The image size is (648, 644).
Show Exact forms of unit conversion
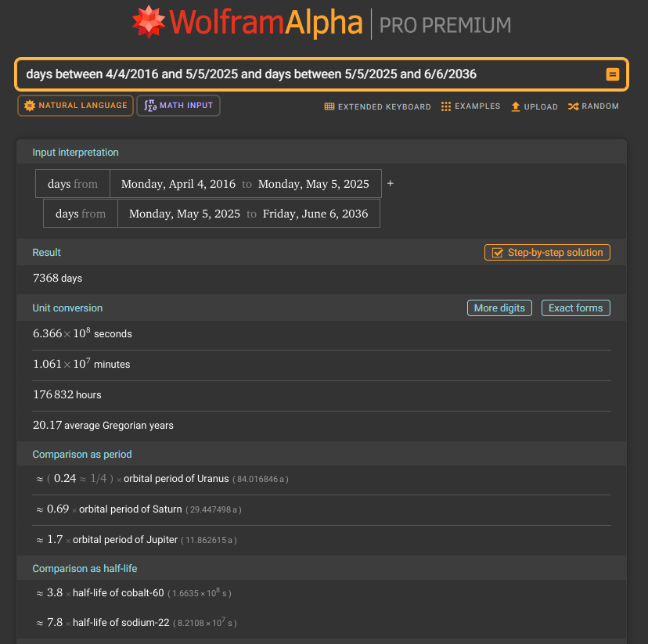pos(576,308)
